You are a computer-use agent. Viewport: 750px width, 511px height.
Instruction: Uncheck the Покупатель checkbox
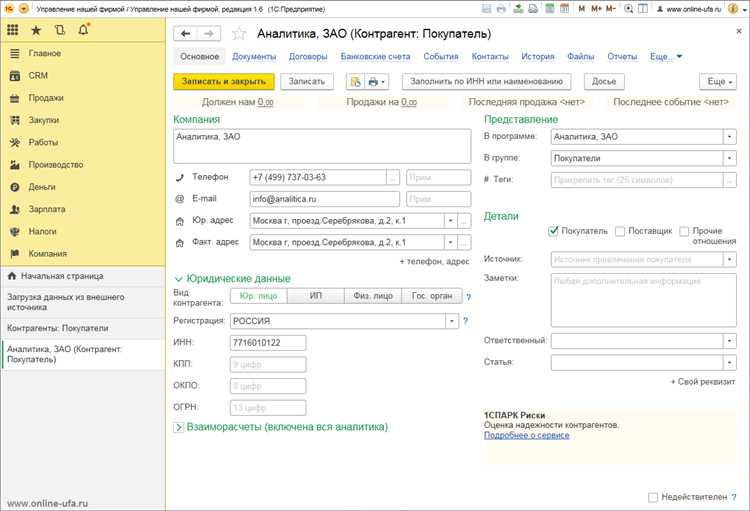[553, 231]
